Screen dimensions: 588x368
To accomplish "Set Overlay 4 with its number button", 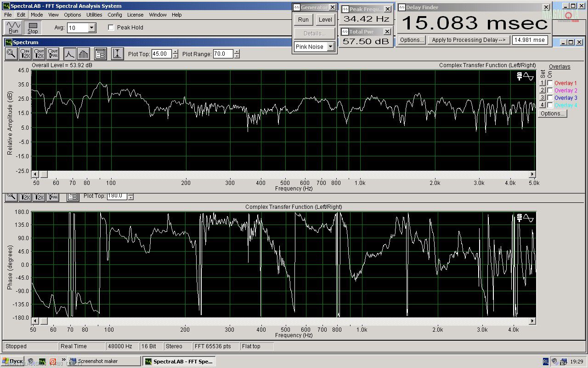I will point(542,105).
